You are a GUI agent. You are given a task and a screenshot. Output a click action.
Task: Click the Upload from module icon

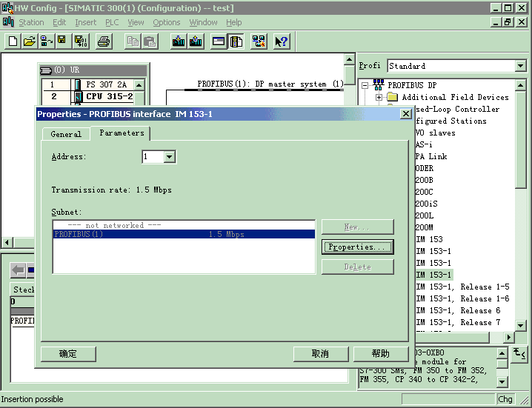point(196,41)
